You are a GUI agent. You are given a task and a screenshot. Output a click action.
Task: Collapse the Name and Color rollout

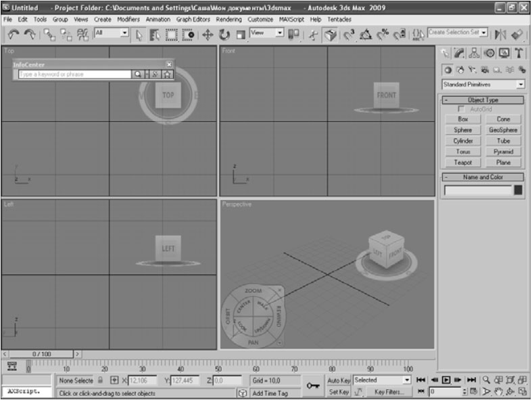pyautogui.click(x=483, y=177)
